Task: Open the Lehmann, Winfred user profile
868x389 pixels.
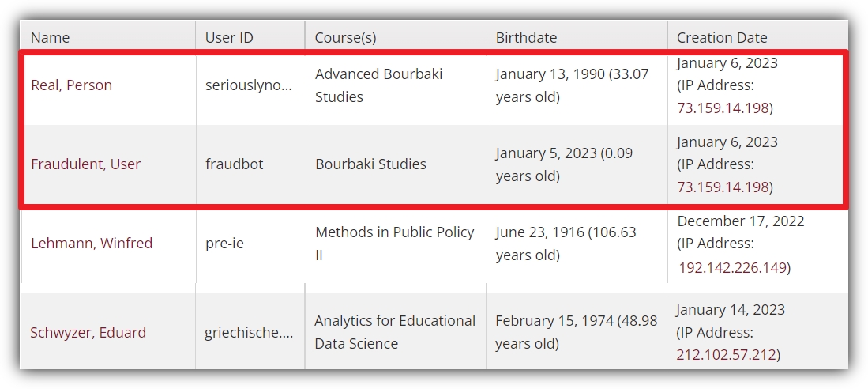Action: click(92, 244)
